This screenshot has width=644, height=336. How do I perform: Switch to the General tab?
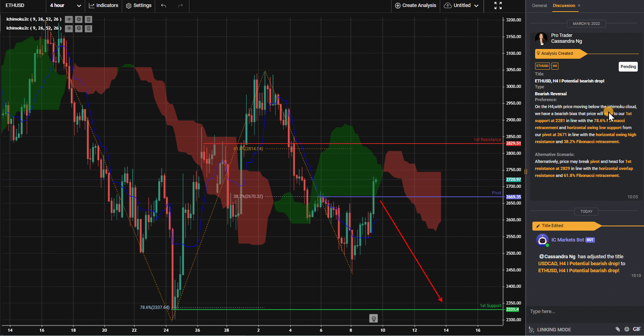[539, 5]
